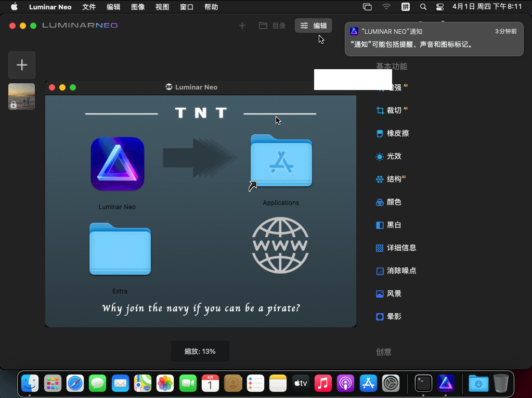This screenshot has height=398, width=532.
Task: Open the Extra folder in installer window
Action: click(x=120, y=249)
